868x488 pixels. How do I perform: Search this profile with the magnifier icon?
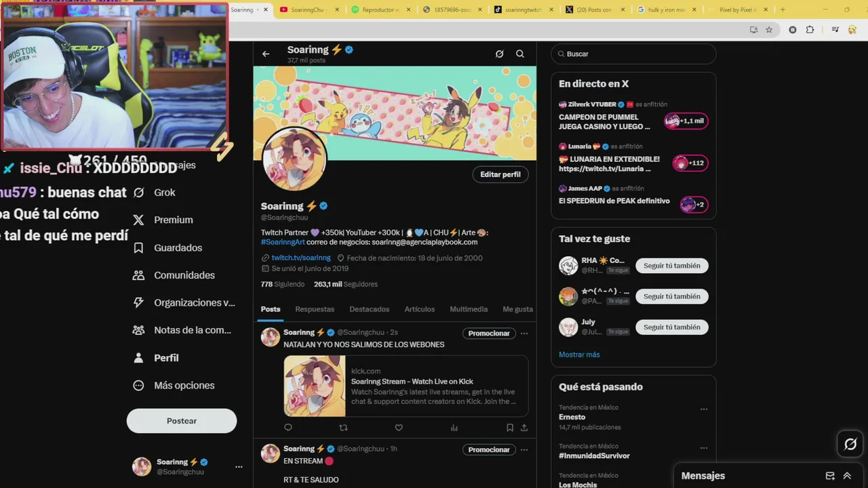[x=520, y=54]
